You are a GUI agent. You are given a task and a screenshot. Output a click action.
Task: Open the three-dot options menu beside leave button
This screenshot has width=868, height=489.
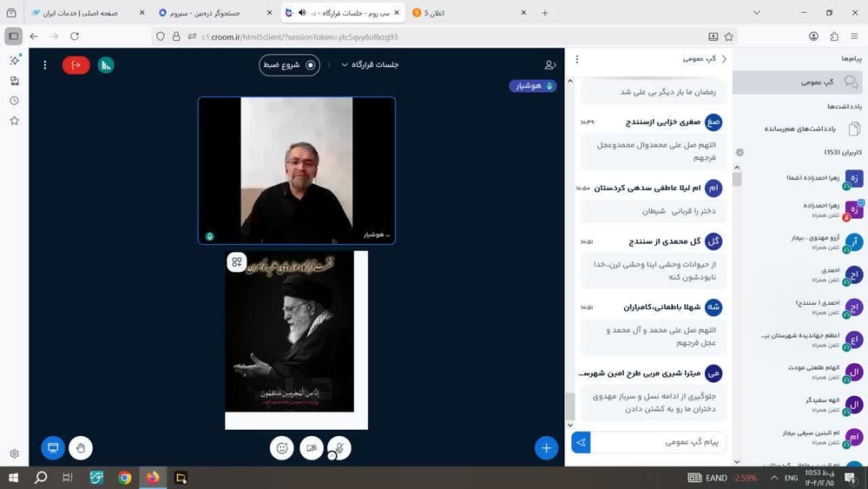[x=45, y=65]
